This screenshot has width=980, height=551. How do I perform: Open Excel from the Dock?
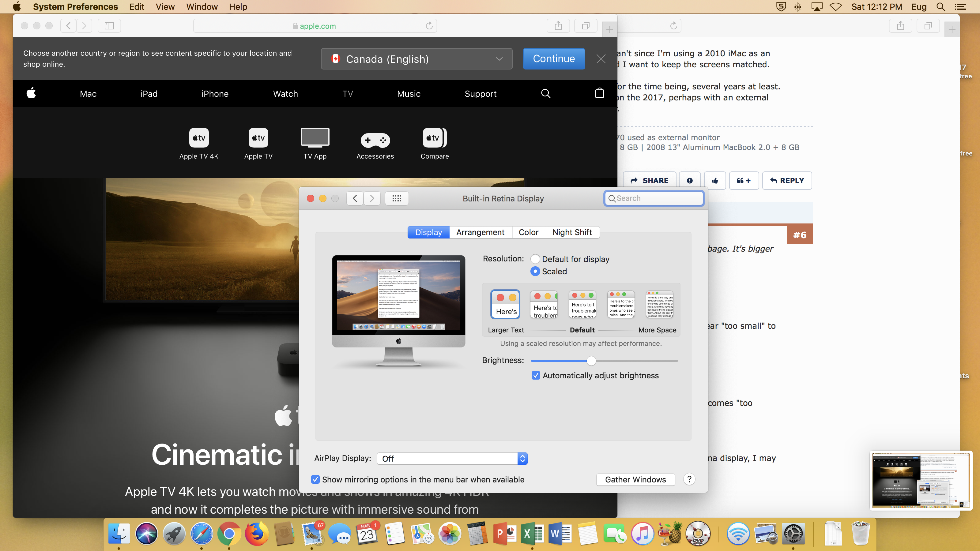532,534
